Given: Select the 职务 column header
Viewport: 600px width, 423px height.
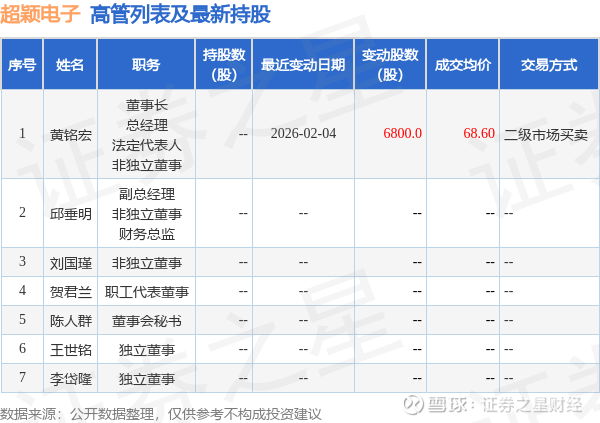Looking at the screenshot, I should click(x=146, y=65).
